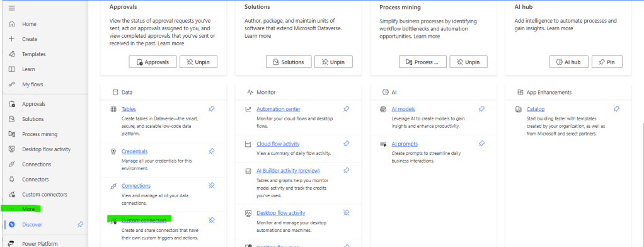Open the AI prompts link
The image size is (644, 247).
pos(405,144)
